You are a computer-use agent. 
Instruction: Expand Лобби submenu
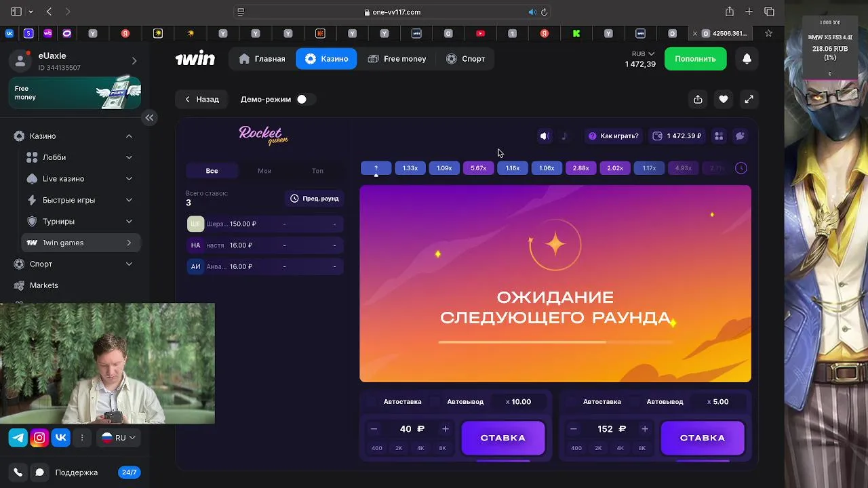point(129,157)
